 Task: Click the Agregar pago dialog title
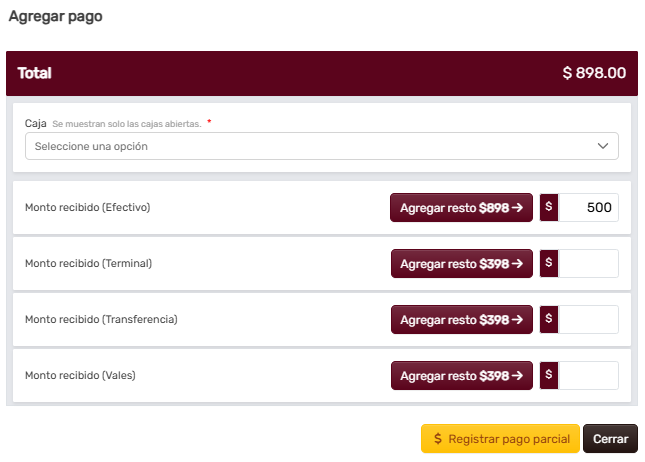tap(55, 17)
